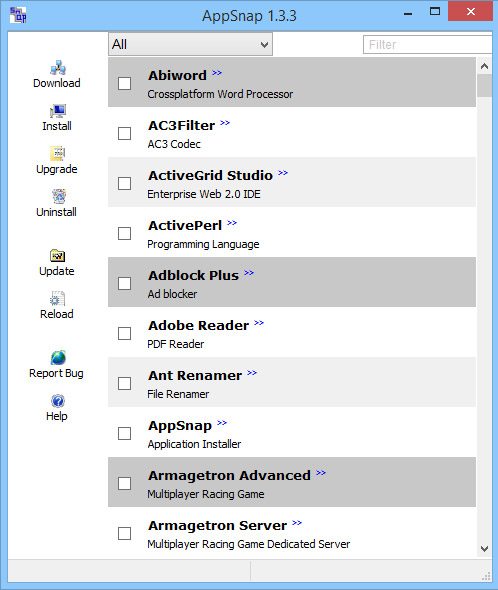Click 'Enterprise Web 2.0 IDE' description
The image size is (498, 590).
coord(204,195)
